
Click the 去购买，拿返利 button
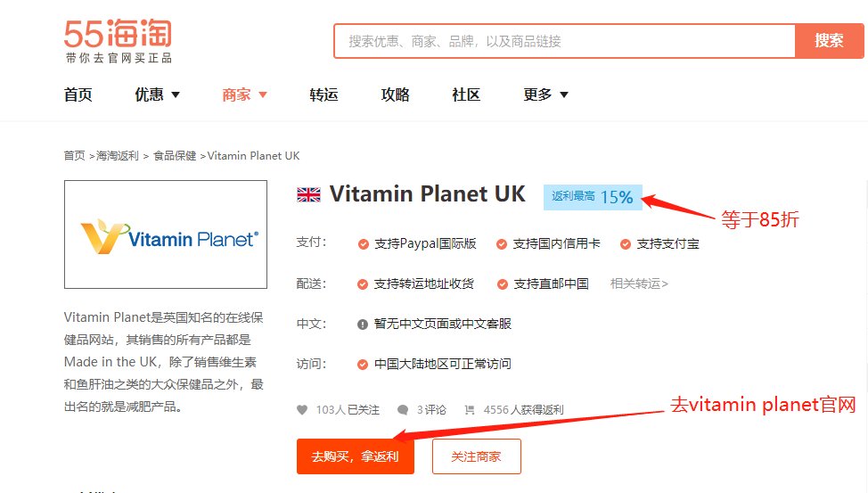pyautogui.click(x=356, y=456)
